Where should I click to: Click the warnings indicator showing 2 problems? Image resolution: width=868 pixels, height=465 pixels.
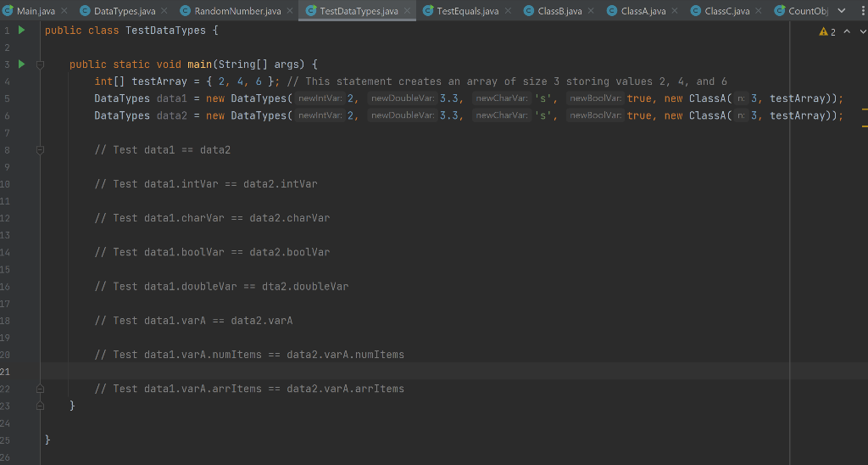point(827,32)
